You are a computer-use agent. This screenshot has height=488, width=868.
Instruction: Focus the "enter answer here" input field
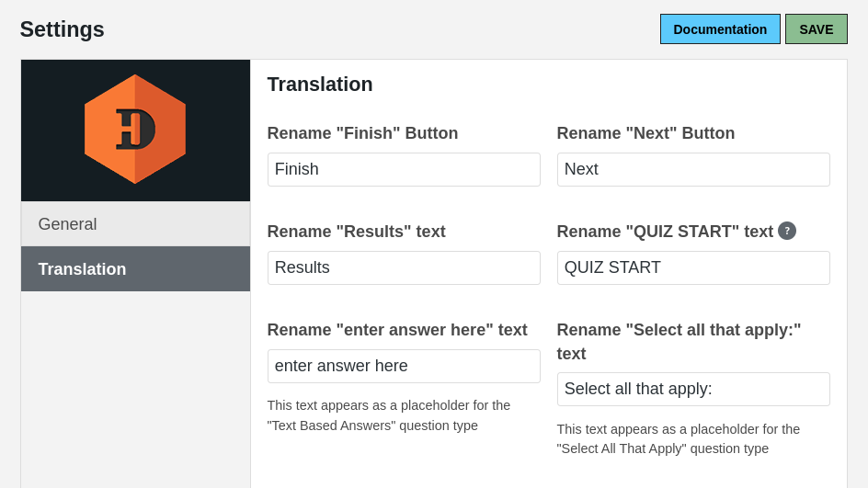click(404, 367)
